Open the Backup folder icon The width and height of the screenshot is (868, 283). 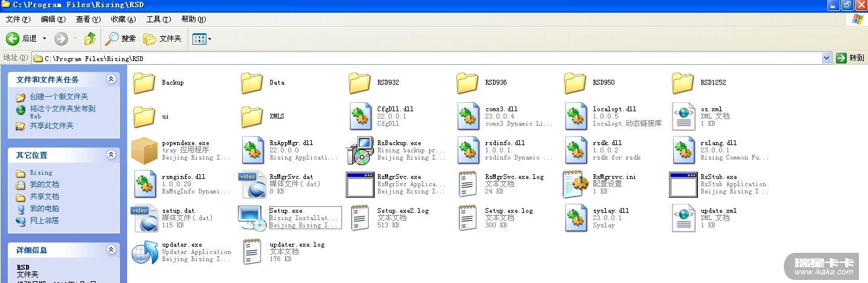(144, 83)
